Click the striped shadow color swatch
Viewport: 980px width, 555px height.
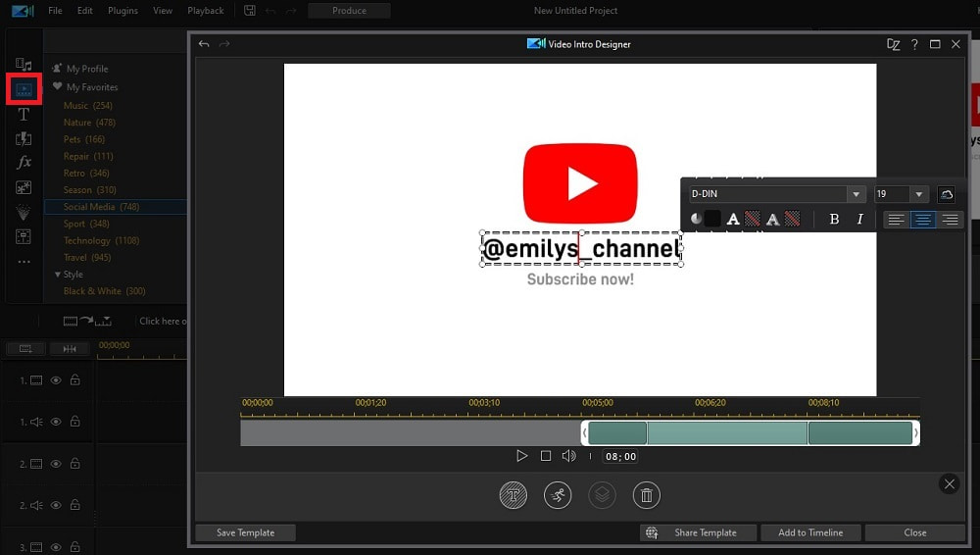click(x=793, y=219)
